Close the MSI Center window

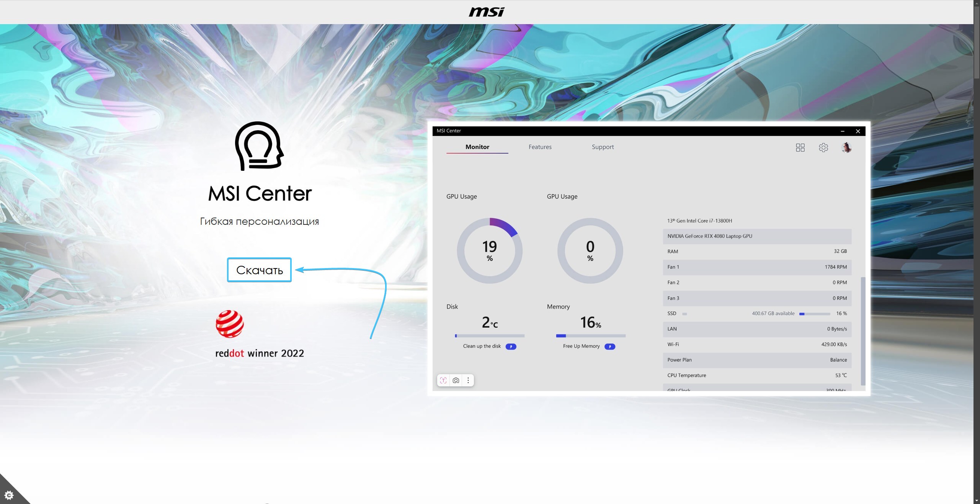coord(858,131)
